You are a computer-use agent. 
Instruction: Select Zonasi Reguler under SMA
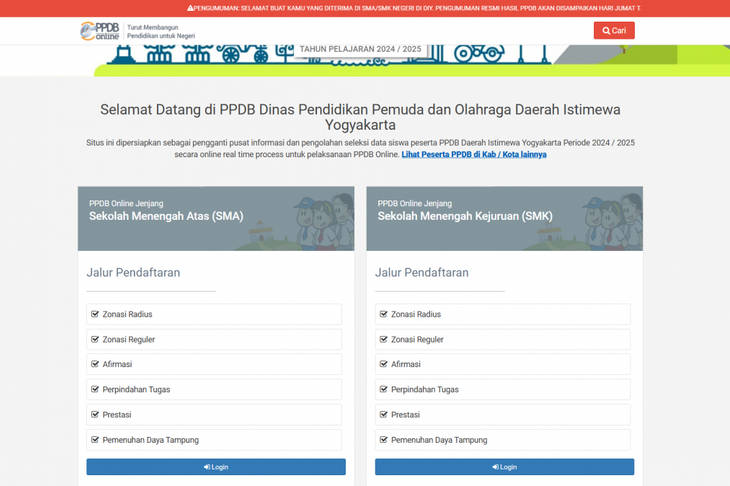point(214,339)
